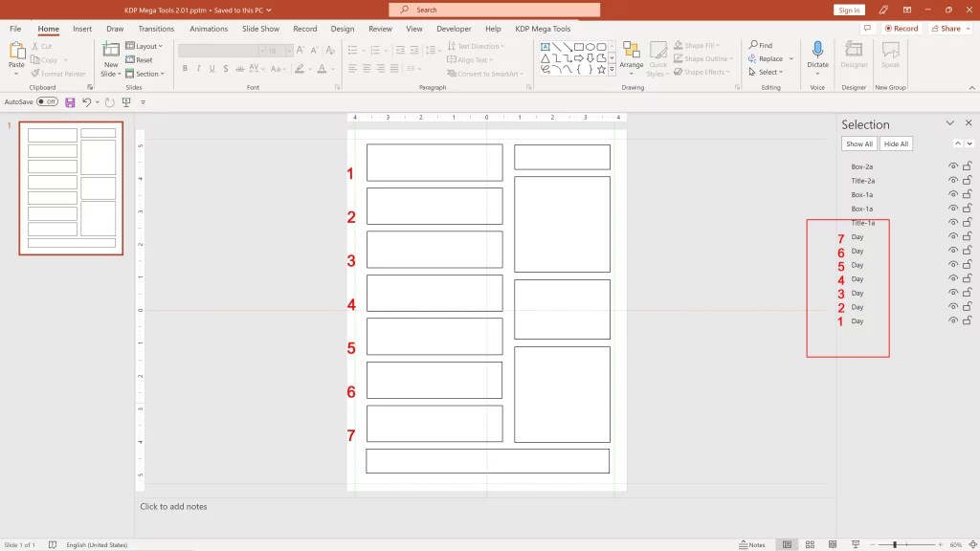Open the New Slide dropdown
The image size is (980, 551).
click(110, 74)
